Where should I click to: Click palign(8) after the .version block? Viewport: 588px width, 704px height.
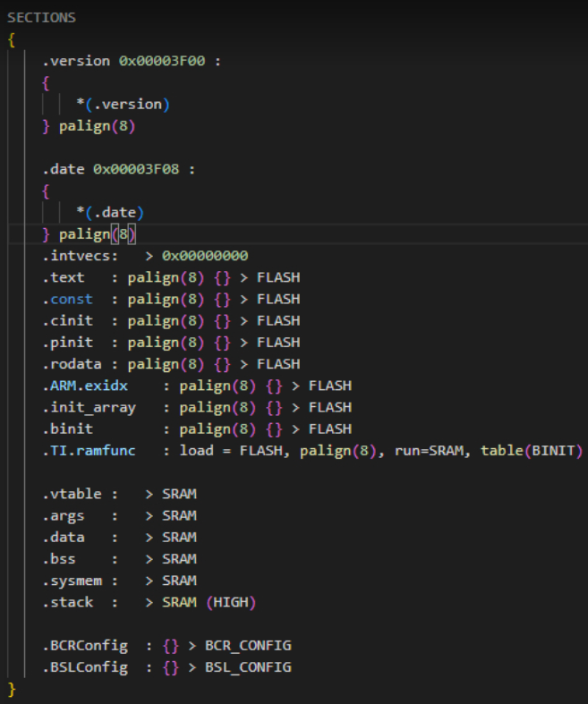point(97,126)
